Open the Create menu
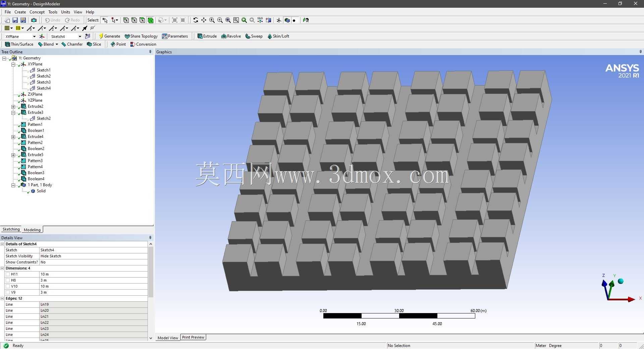644x349 pixels. click(x=20, y=12)
